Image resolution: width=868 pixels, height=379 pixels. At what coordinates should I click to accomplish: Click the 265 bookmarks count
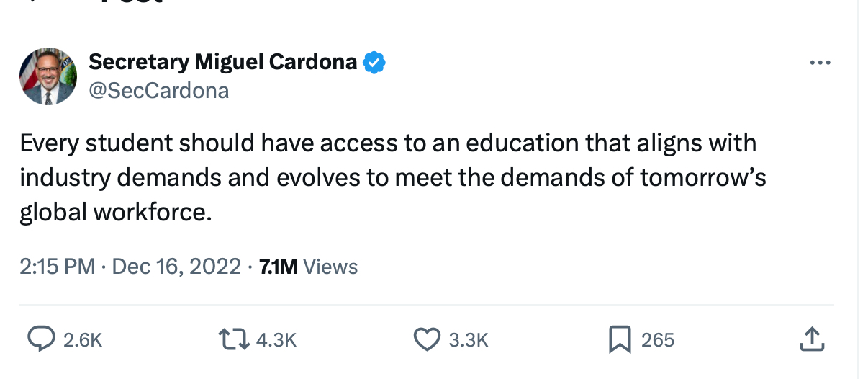coord(657,339)
